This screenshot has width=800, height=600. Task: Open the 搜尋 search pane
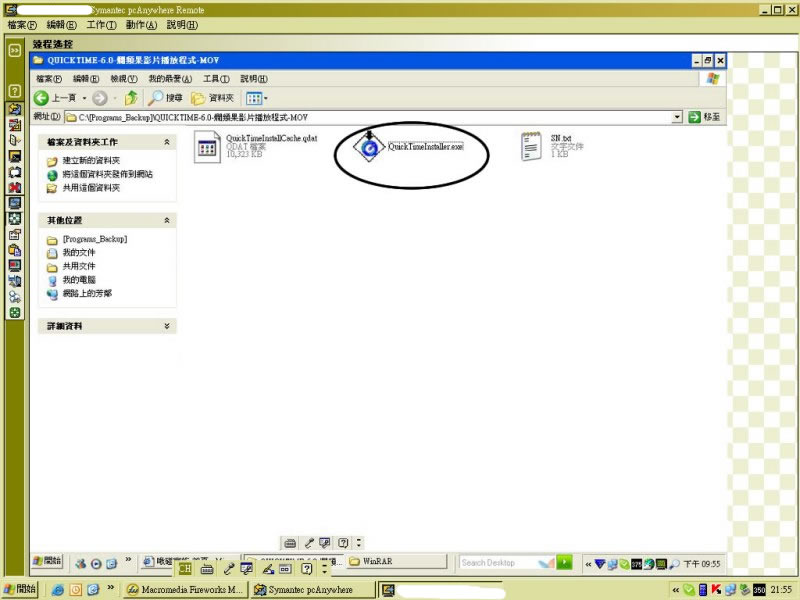pos(165,97)
